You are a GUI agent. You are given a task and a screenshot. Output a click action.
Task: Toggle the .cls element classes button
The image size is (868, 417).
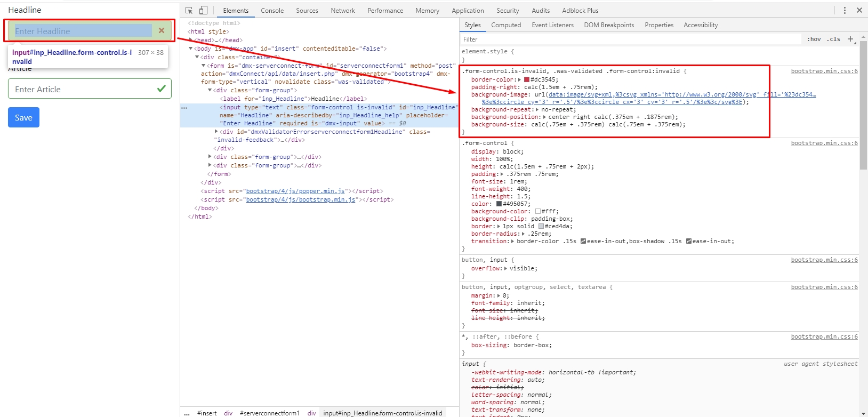pos(833,39)
